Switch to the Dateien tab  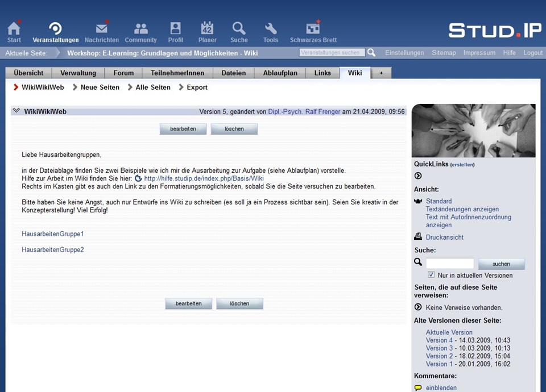point(234,73)
